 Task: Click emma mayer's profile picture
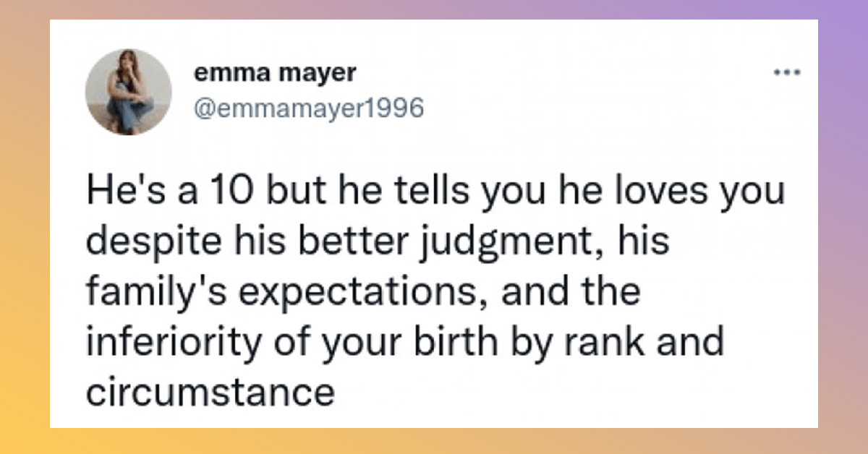point(128,90)
